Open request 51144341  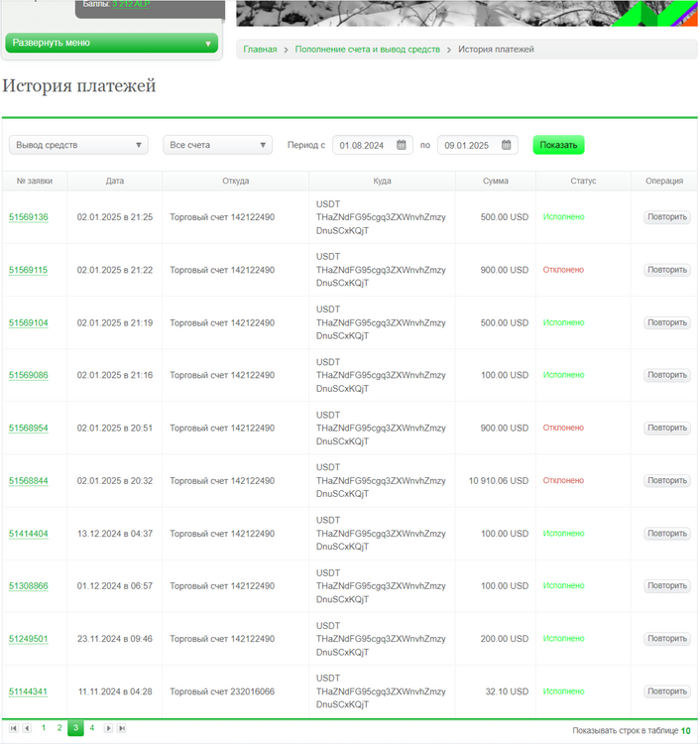coord(28,691)
